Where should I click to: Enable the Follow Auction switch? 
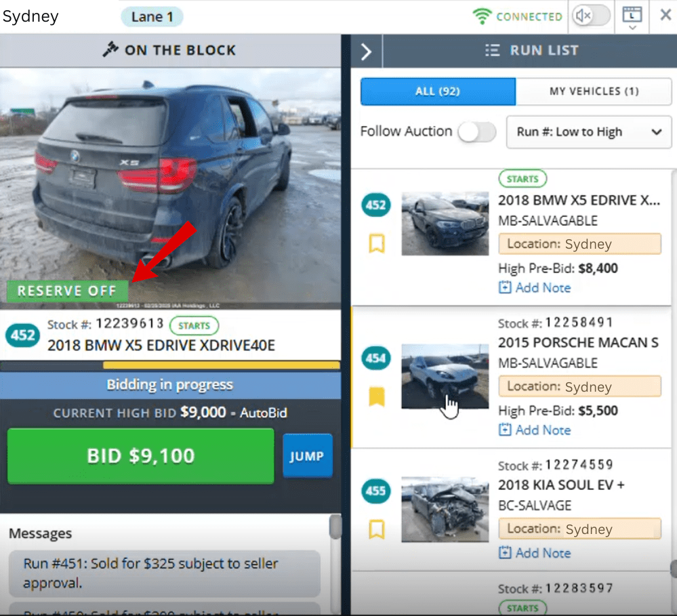[477, 132]
